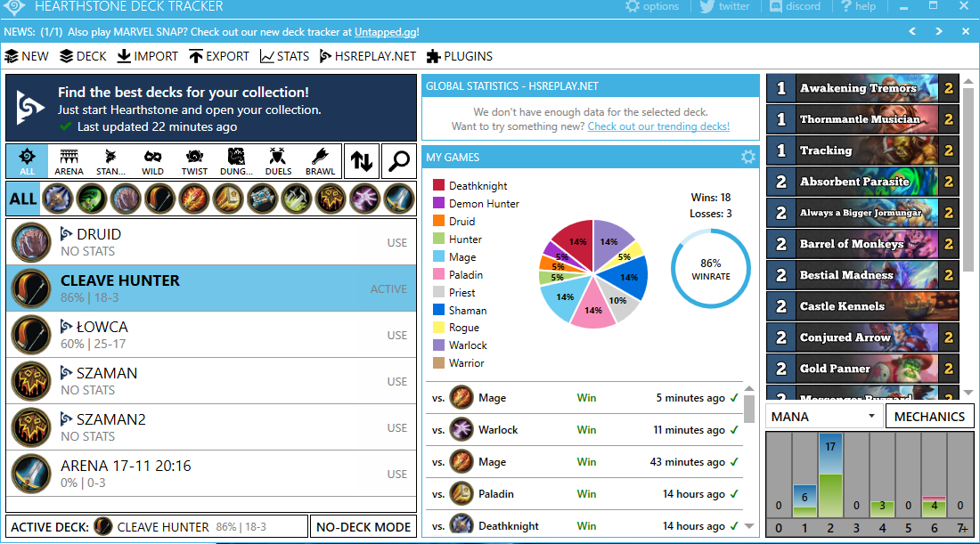Click the 'Find the best decks' banner

pyautogui.click(x=211, y=108)
